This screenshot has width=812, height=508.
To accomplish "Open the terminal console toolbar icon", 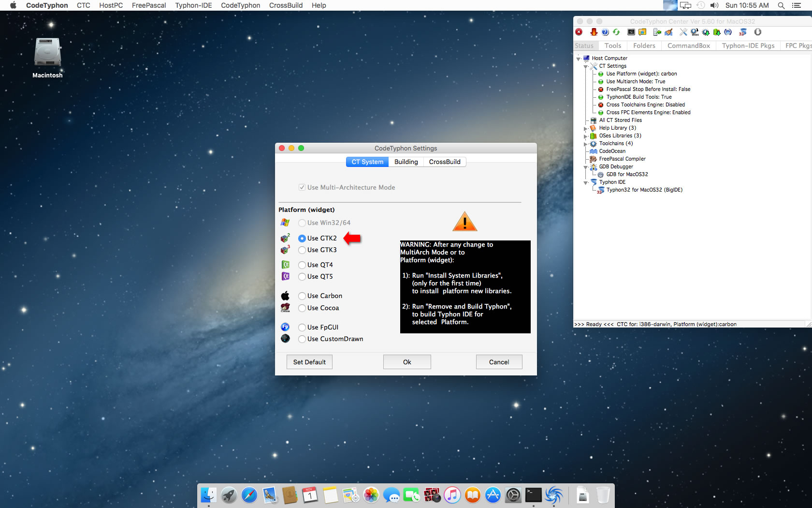I will pyautogui.click(x=631, y=32).
